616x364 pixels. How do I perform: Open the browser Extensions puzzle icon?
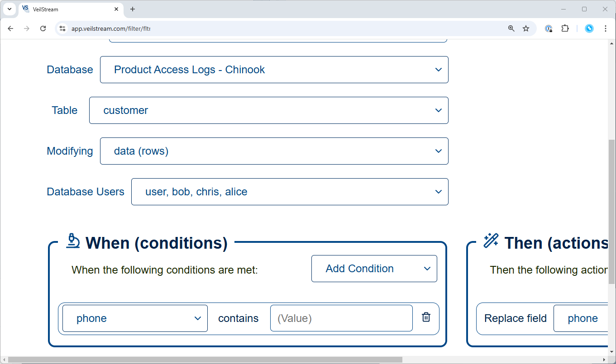pyautogui.click(x=565, y=28)
